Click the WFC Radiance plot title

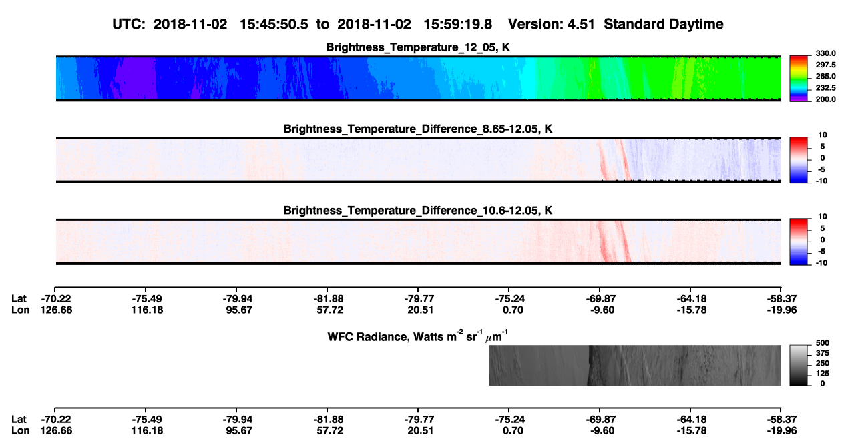coord(419,335)
